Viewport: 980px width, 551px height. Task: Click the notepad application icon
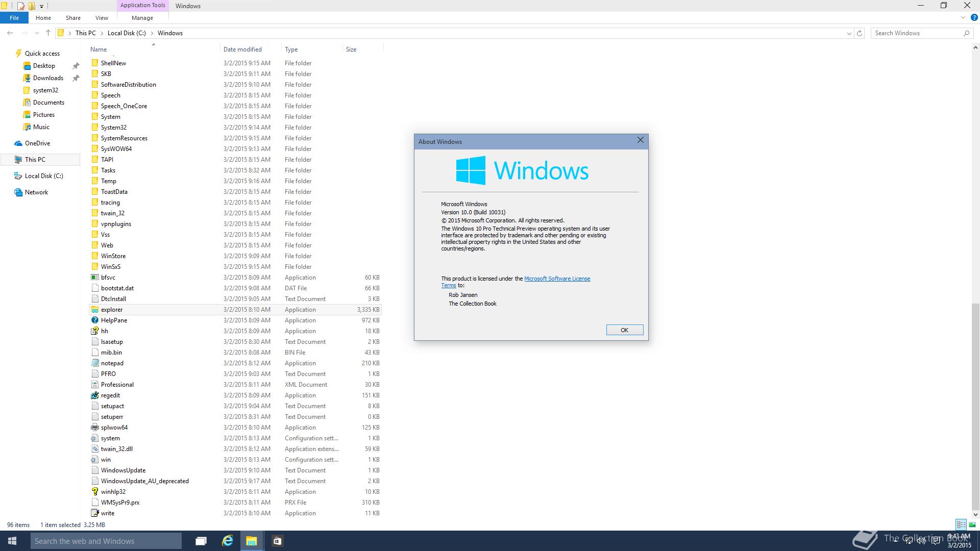94,363
